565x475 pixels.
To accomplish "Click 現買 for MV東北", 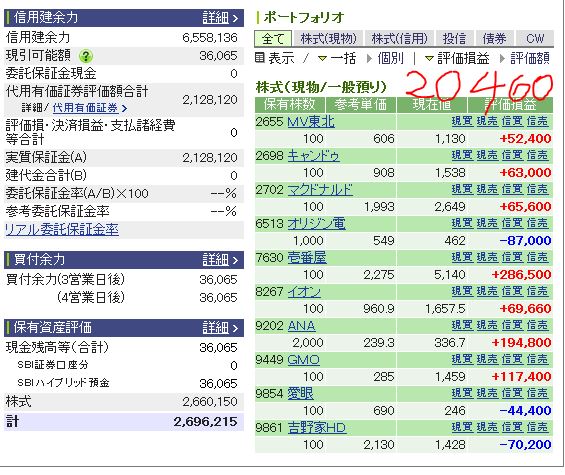I will (462, 121).
